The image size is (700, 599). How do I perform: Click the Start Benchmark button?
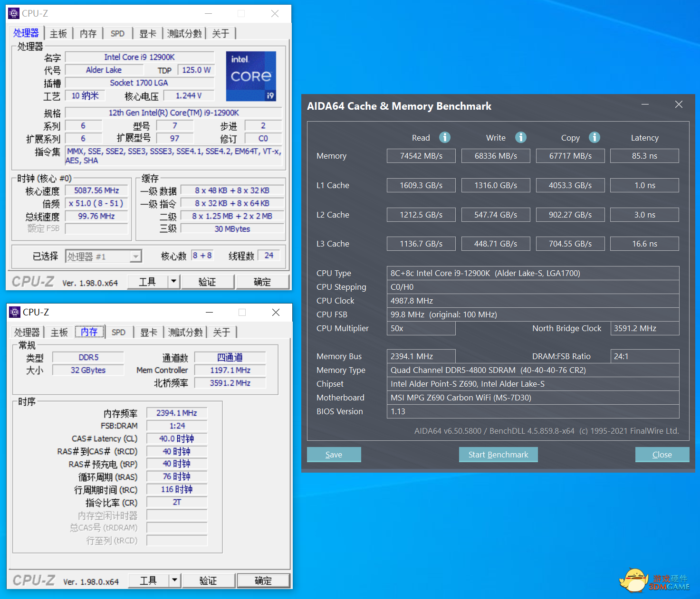coord(498,455)
